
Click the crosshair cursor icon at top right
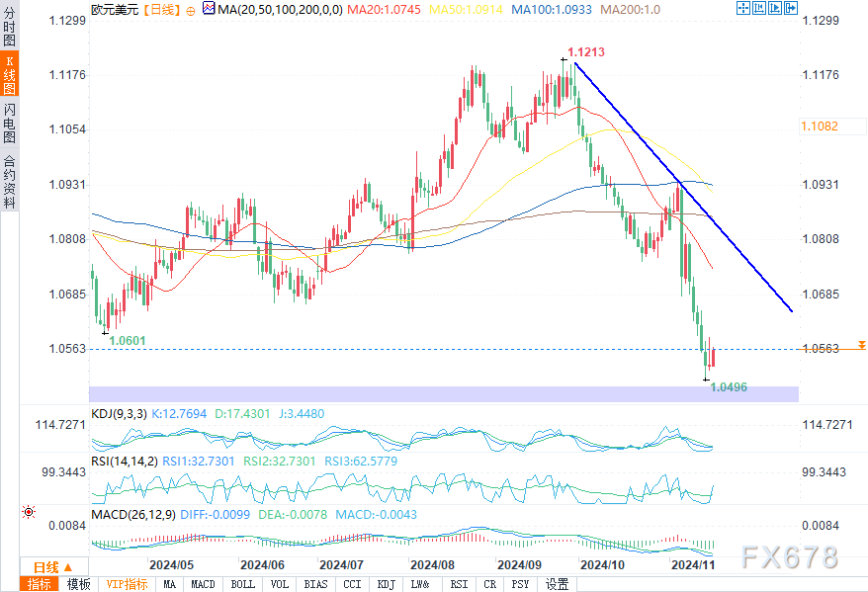742,8
